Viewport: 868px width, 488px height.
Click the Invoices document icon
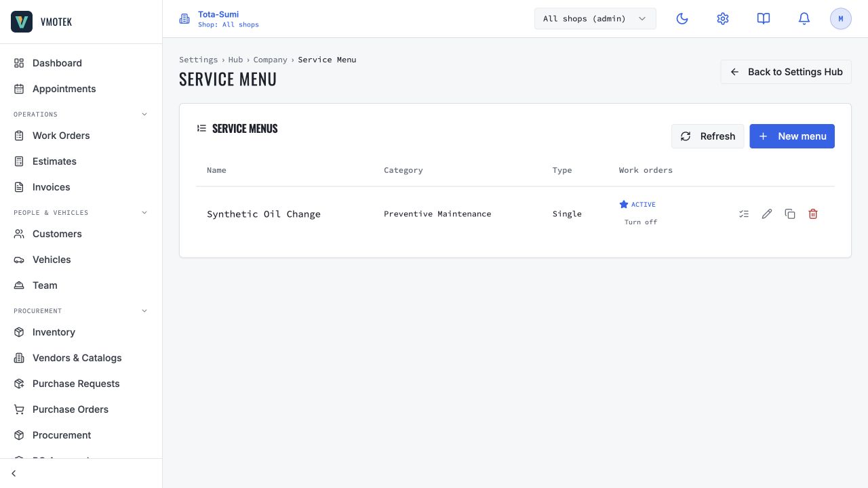(19, 187)
